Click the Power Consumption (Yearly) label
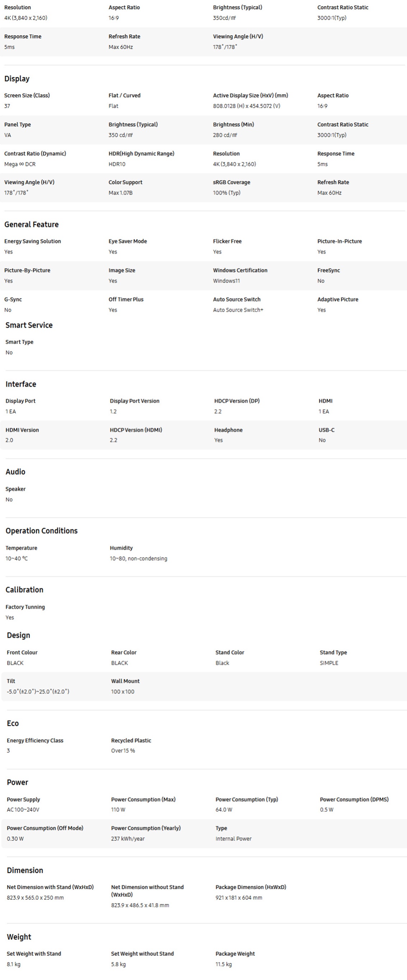Image resolution: width=407 pixels, height=980 pixels. point(146,828)
